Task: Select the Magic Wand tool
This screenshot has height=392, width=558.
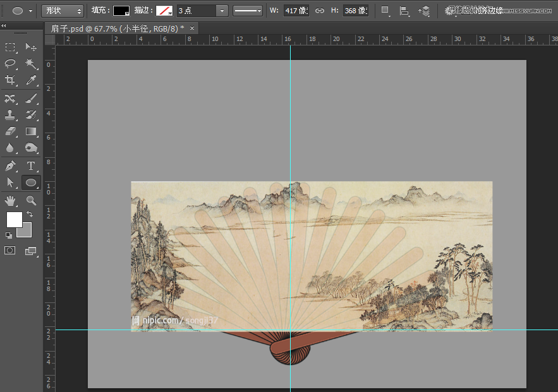Action: point(30,64)
